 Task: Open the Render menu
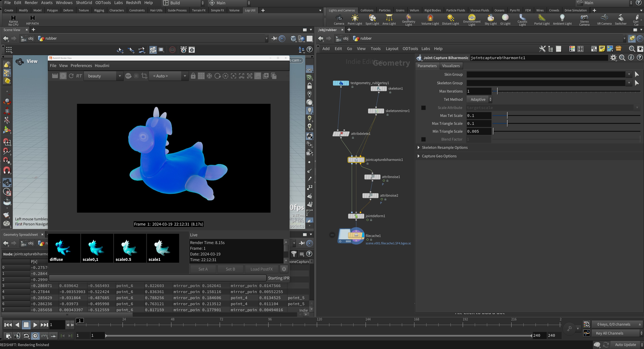[x=31, y=3]
